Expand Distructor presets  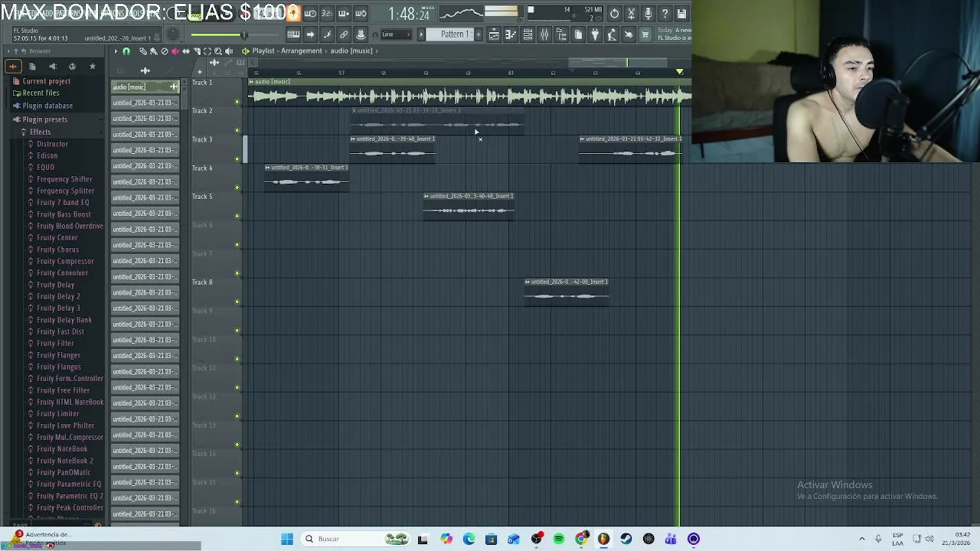(x=52, y=144)
